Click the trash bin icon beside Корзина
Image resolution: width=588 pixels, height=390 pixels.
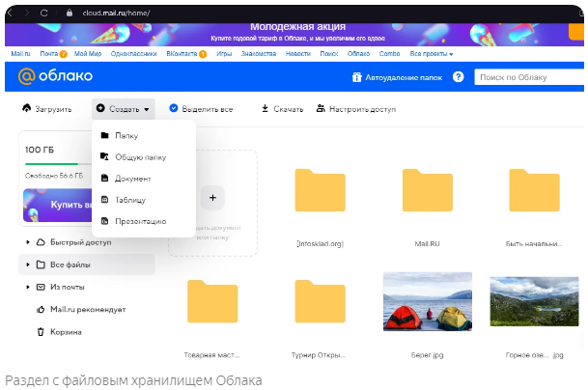pyautogui.click(x=41, y=332)
